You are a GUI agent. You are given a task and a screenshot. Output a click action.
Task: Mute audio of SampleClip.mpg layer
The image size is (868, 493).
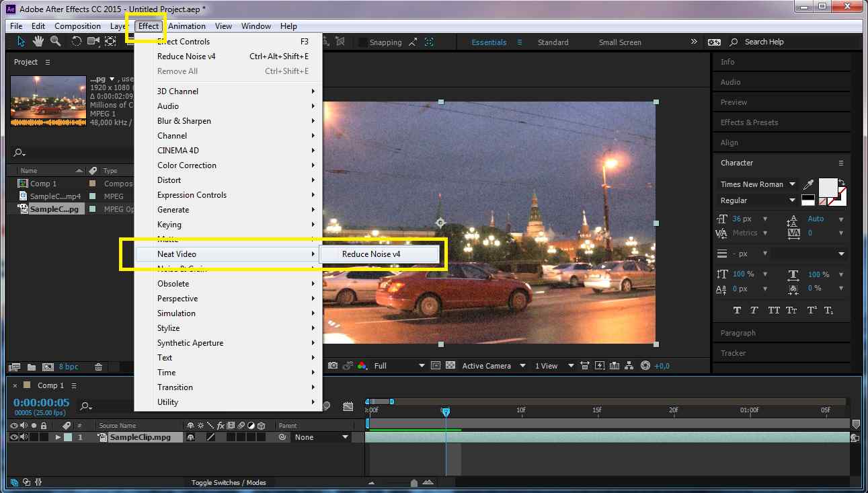pos(24,437)
